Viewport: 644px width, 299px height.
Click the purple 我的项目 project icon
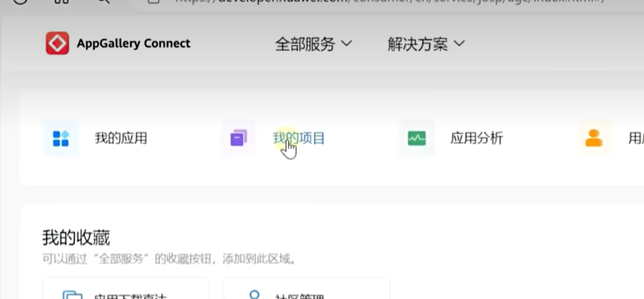(239, 138)
